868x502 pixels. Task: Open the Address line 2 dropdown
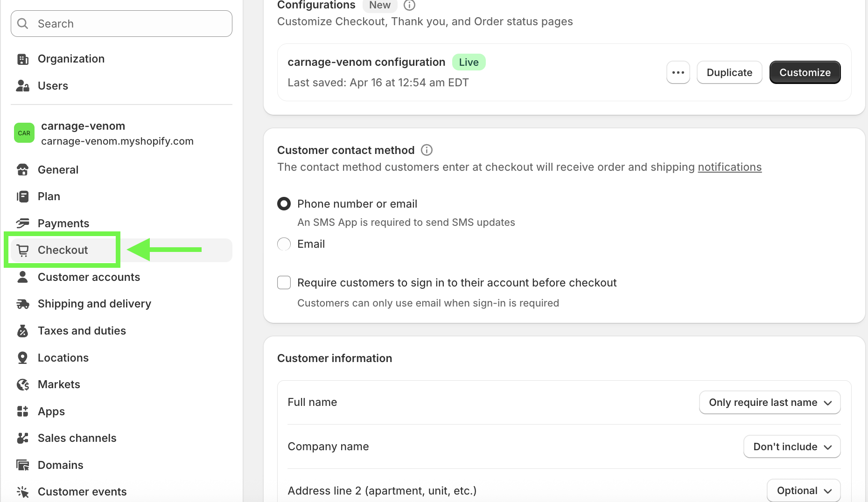tap(803, 491)
